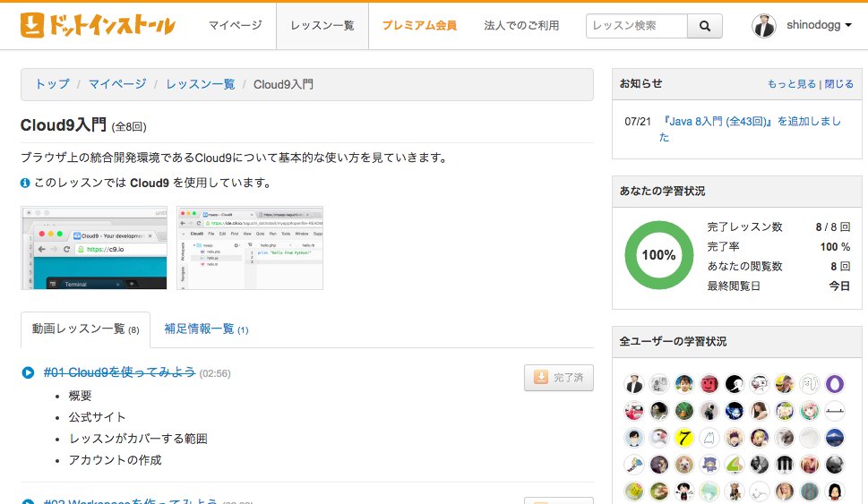Image resolution: width=868 pixels, height=504 pixels.
Task: Open the cartoon boy with glasses avatar
Action: click(634, 438)
